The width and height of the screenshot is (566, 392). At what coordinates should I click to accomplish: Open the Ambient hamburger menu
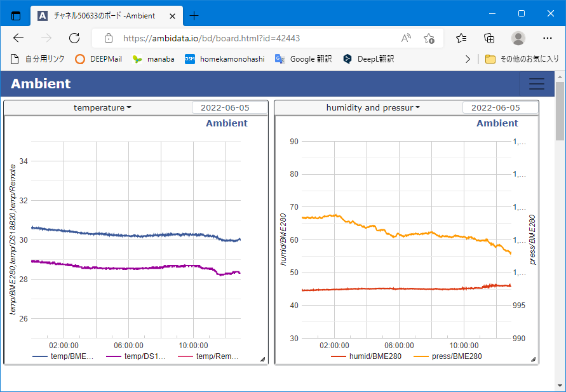pos(536,84)
